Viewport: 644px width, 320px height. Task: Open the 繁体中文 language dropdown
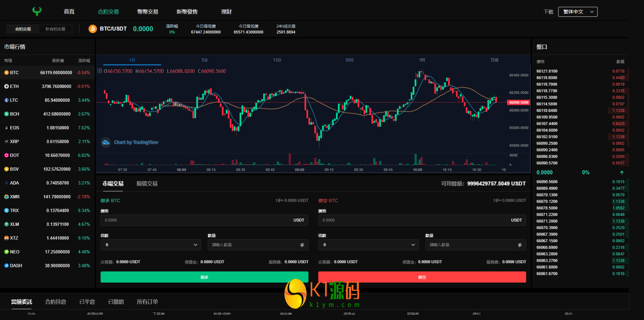[578, 12]
